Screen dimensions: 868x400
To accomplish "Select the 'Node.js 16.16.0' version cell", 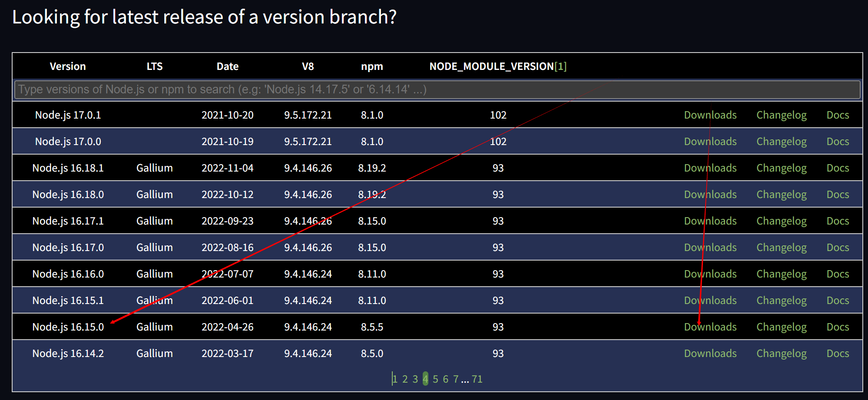I will pos(68,274).
